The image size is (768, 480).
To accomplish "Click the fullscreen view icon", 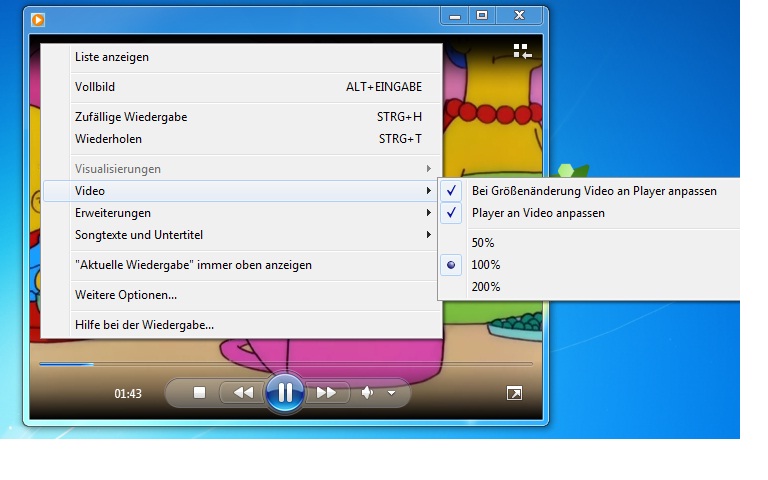I will tap(513, 394).
